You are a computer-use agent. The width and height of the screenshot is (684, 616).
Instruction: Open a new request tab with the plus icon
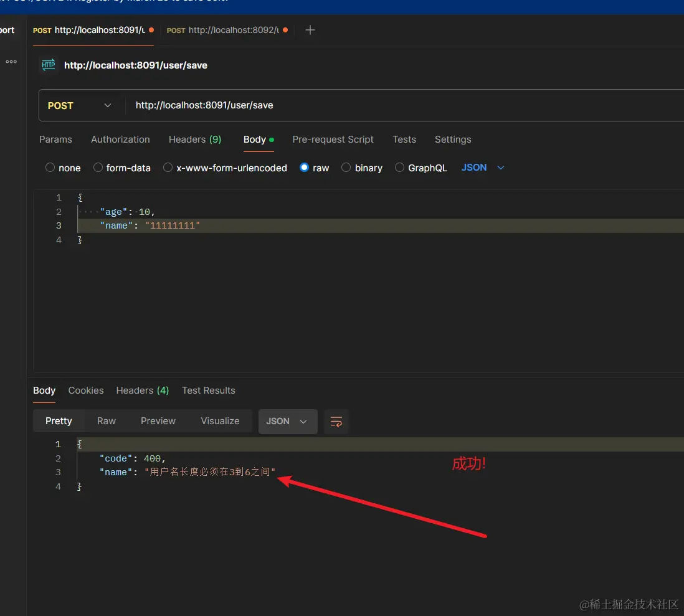pyautogui.click(x=310, y=30)
